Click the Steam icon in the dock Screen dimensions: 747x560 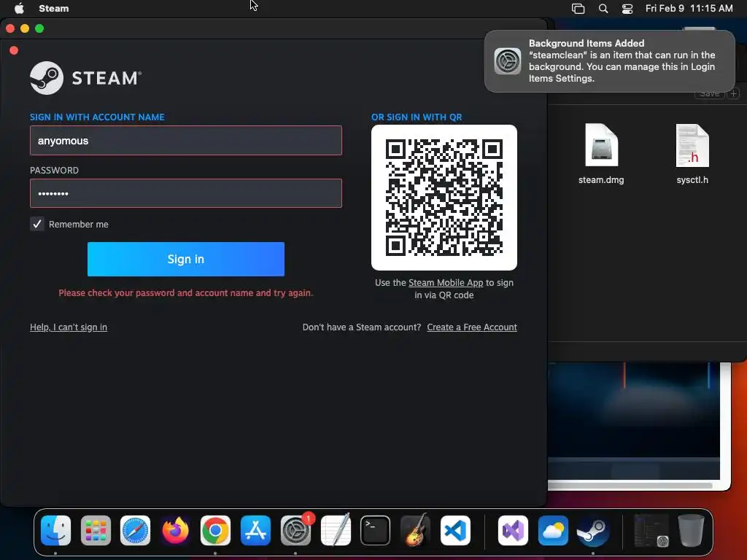coord(593,530)
